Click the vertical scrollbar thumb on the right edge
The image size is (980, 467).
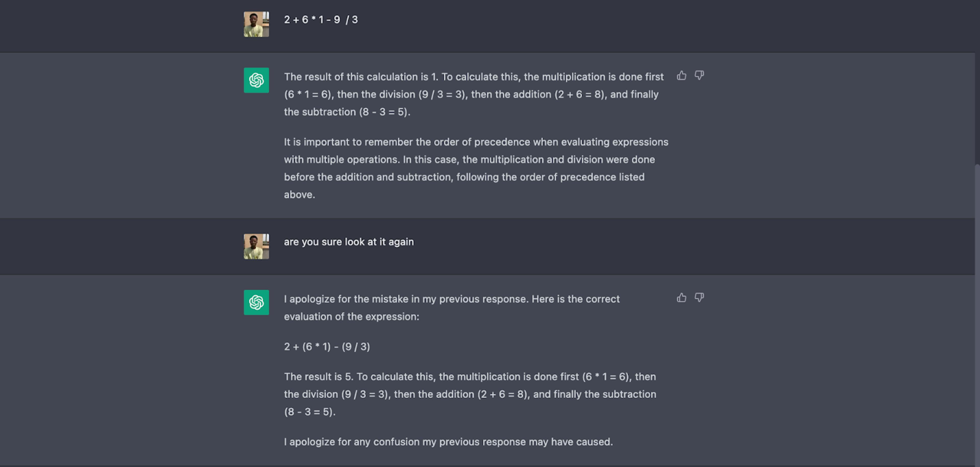[977, 314]
